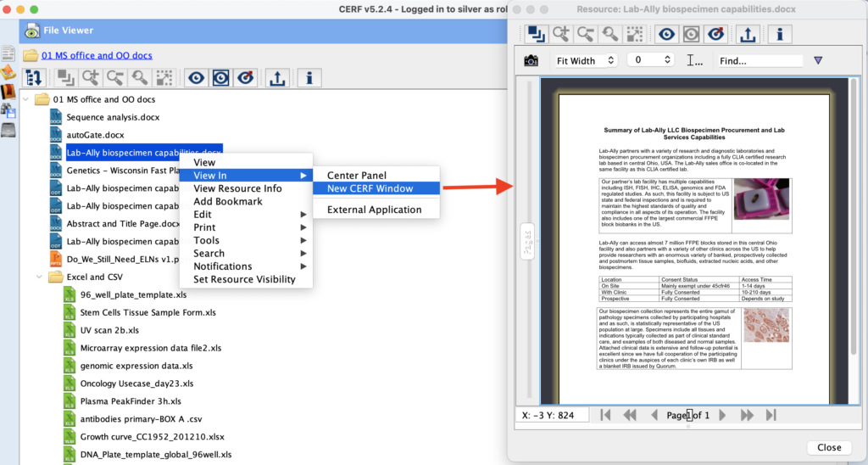The width and height of the screenshot is (868, 465).
Task: Select the text cursor tool beside Find
Action: point(695,61)
